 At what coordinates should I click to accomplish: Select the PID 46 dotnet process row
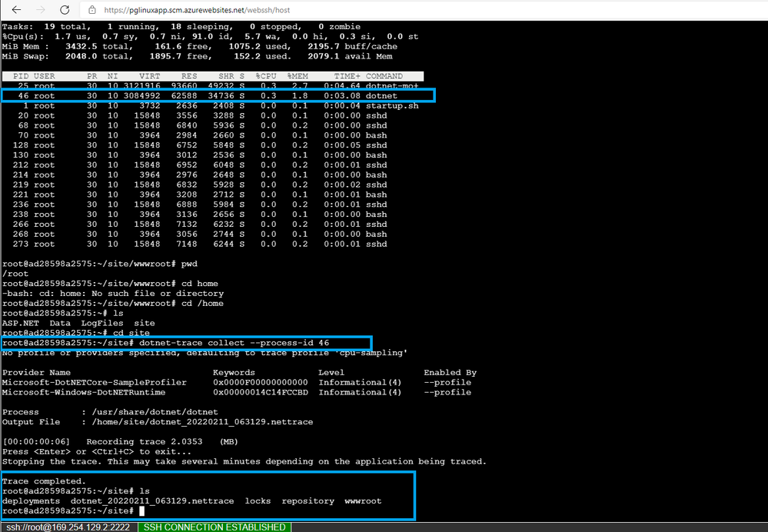coord(218,95)
